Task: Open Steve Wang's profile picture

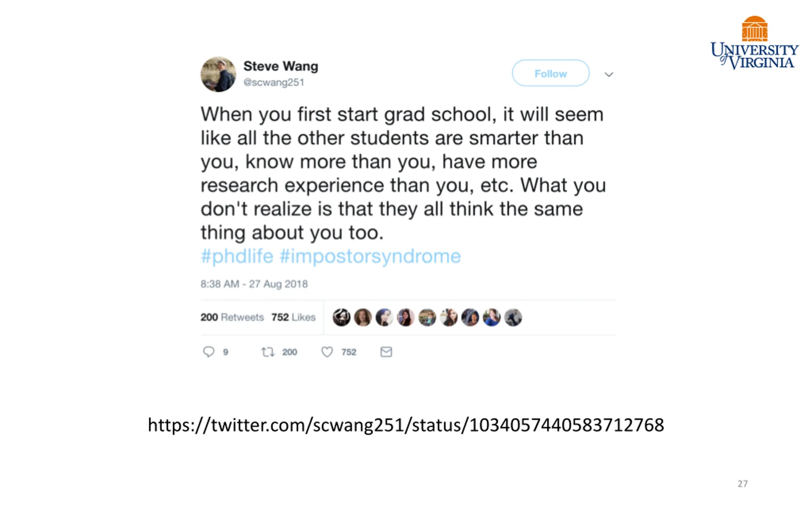Action: [219, 74]
